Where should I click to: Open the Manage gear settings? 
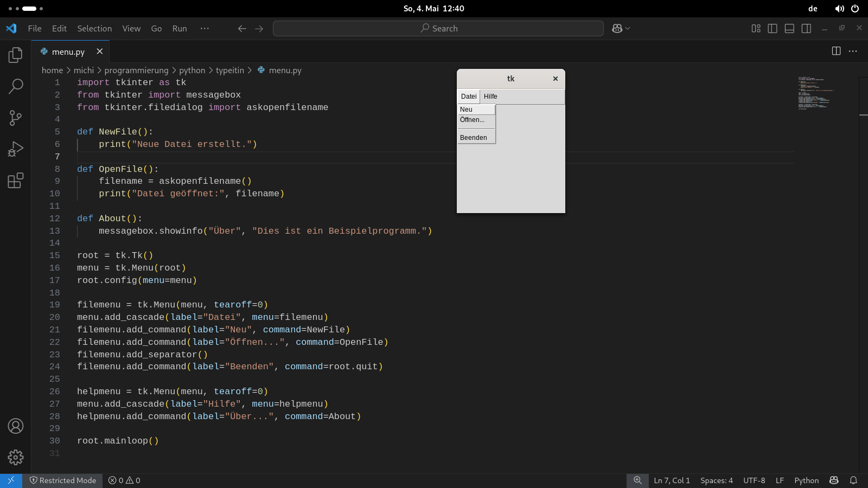click(16, 457)
